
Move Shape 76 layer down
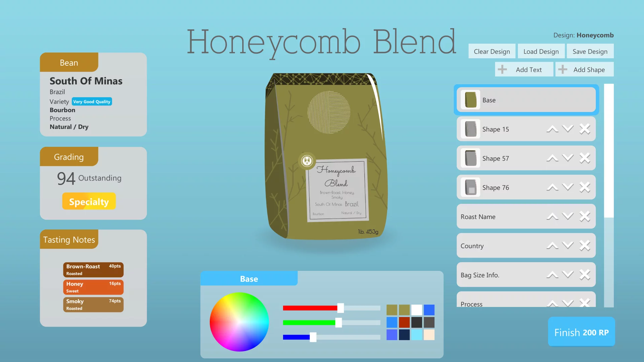(568, 187)
